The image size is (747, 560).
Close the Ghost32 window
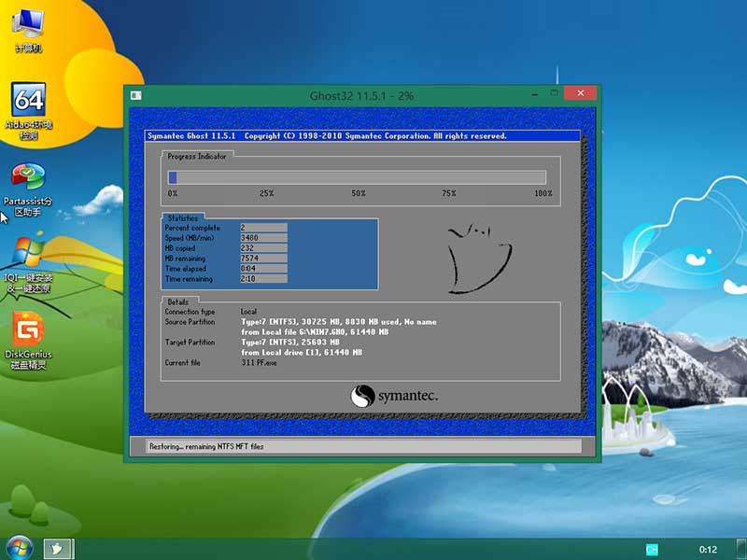pyautogui.click(x=580, y=92)
